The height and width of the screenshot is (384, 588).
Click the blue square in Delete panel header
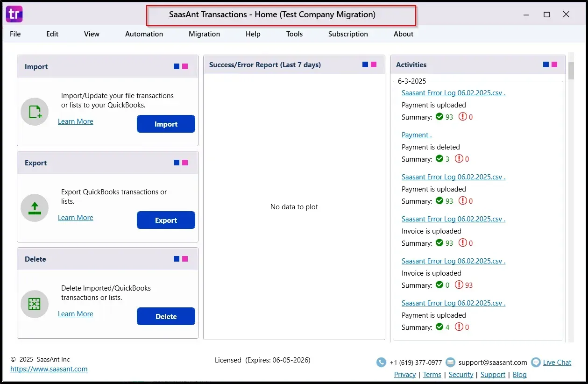177,259
